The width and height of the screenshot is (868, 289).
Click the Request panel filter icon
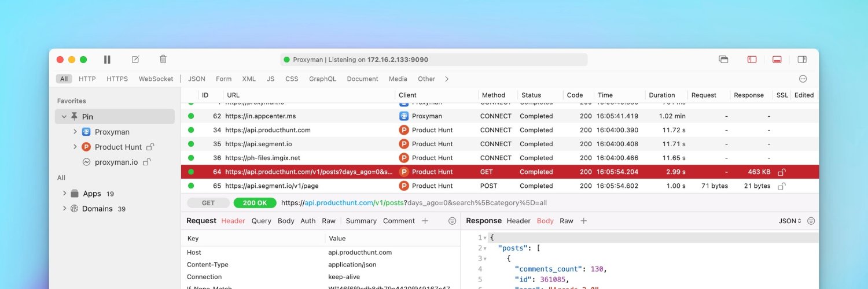click(x=453, y=221)
